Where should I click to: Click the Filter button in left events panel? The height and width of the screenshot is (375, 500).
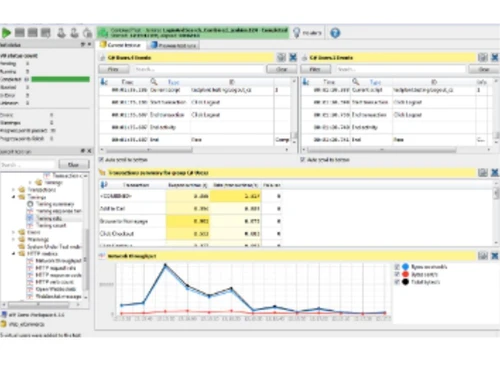tap(114, 69)
